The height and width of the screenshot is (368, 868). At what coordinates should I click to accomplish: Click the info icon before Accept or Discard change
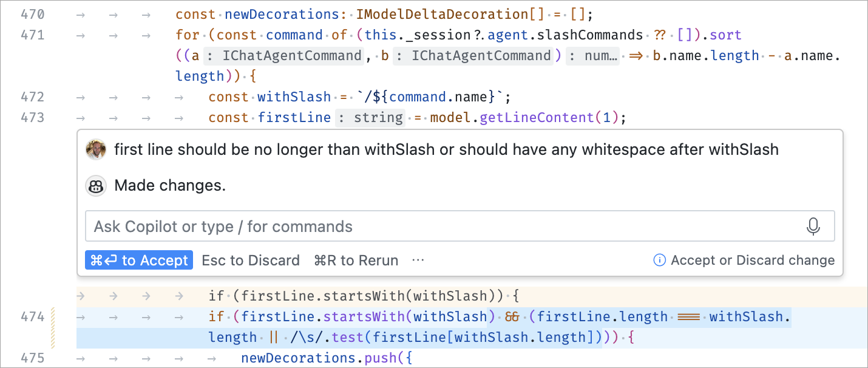pos(659,260)
